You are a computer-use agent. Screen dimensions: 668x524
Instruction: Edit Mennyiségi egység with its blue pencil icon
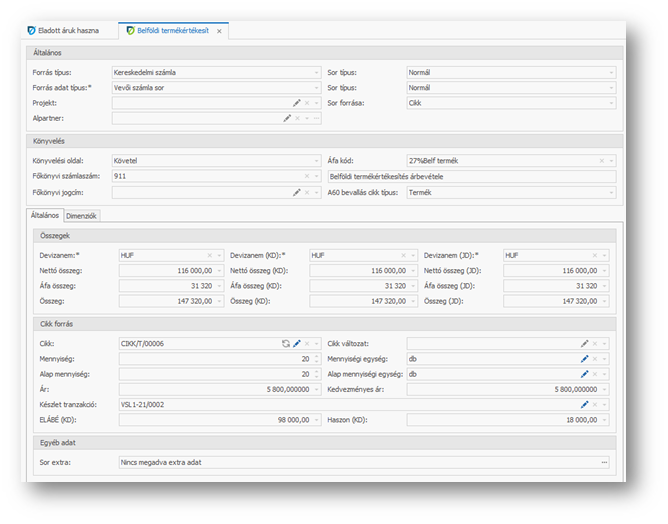click(x=585, y=358)
